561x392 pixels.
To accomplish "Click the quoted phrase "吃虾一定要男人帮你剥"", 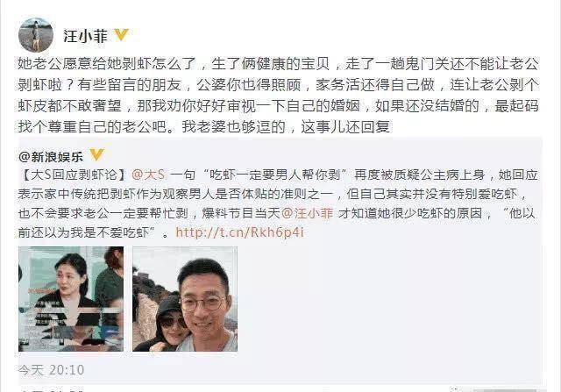I will click(275, 175).
